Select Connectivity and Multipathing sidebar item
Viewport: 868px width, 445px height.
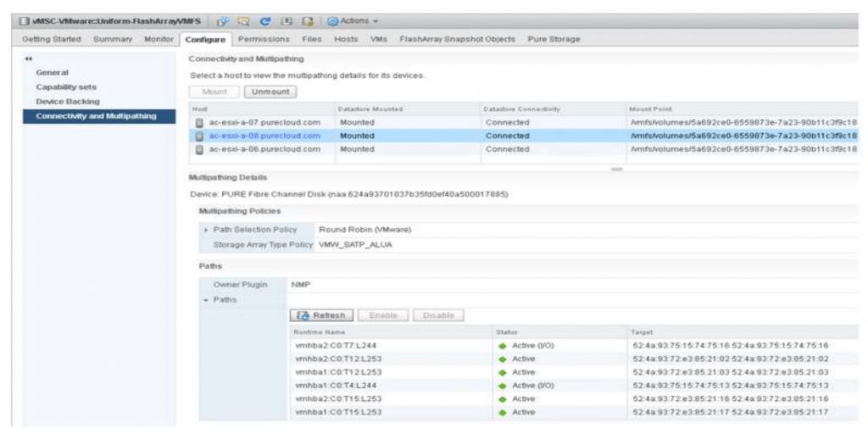pyautogui.click(x=99, y=116)
